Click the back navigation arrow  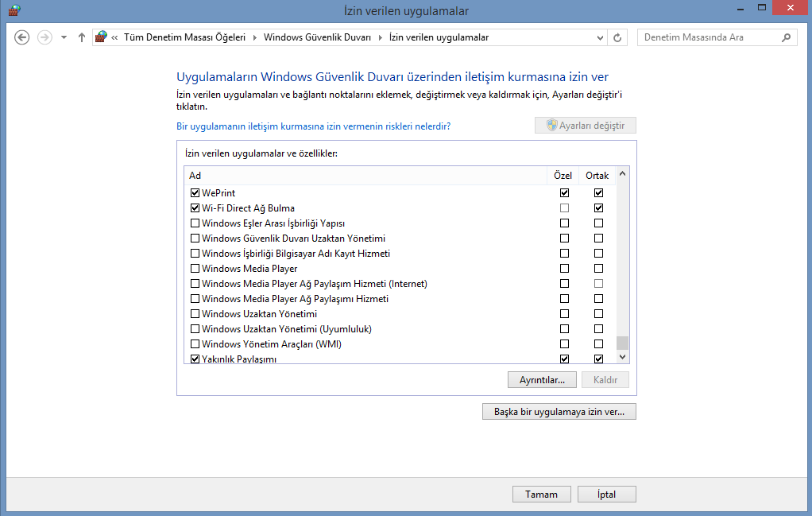tap(21, 37)
